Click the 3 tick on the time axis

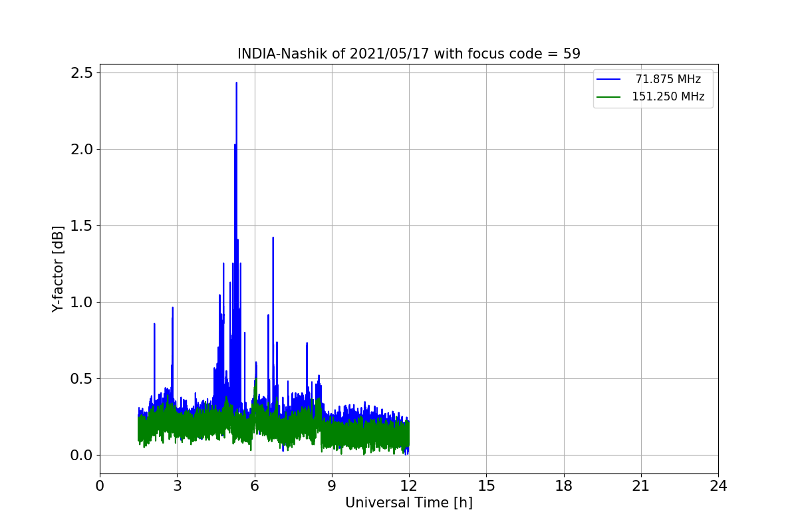pyautogui.click(x=177, y=486)
